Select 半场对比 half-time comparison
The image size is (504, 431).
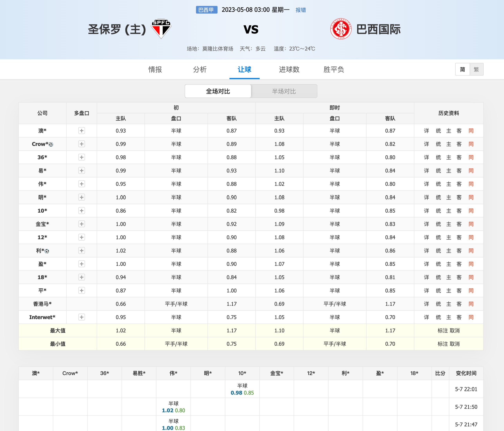point(284,91)
